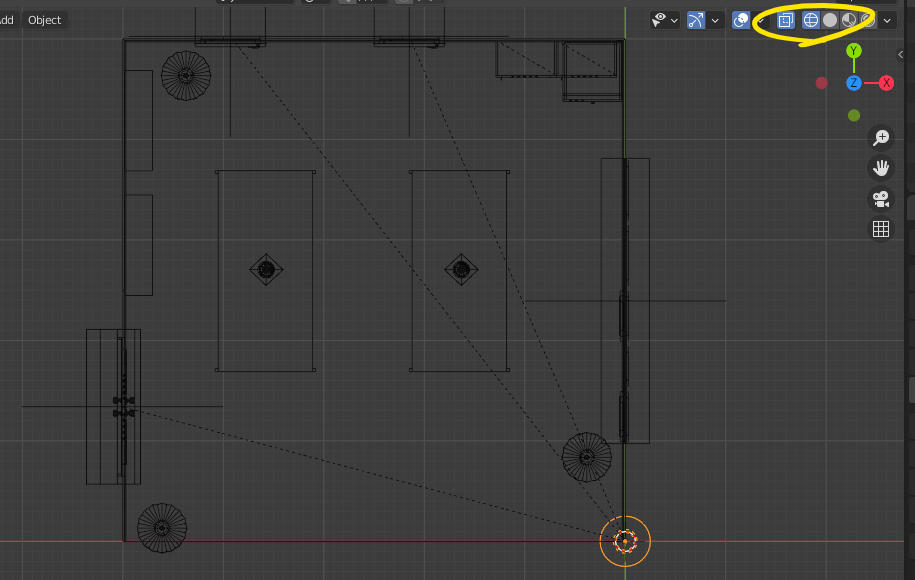Image resolution: width=915 pixels, height=580 pixels.
Task: Click the dark green negative Y gizmo dot
Action: coord(854,116)
